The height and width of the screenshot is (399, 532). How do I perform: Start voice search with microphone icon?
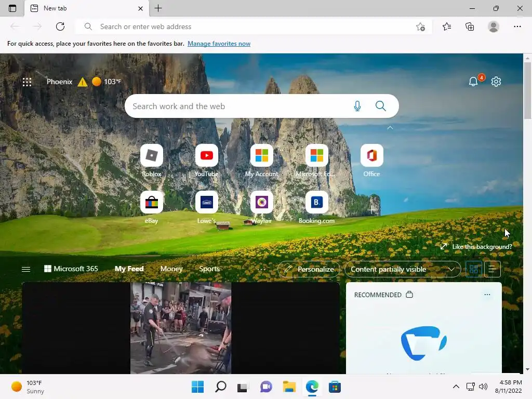pyautogui.click(x=357, y=106)
